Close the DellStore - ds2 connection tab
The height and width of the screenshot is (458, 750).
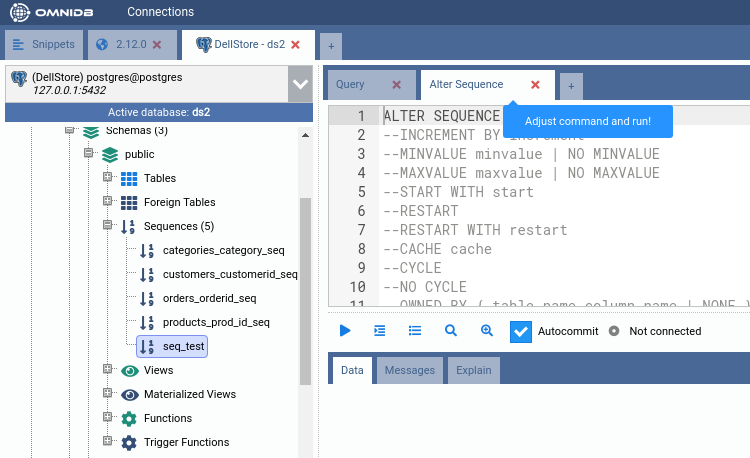[296, 45]
